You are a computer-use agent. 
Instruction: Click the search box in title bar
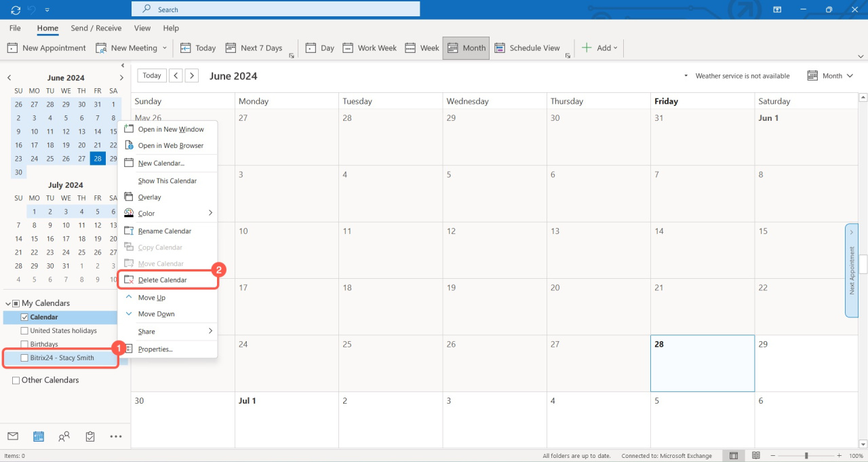coord(275,9)
